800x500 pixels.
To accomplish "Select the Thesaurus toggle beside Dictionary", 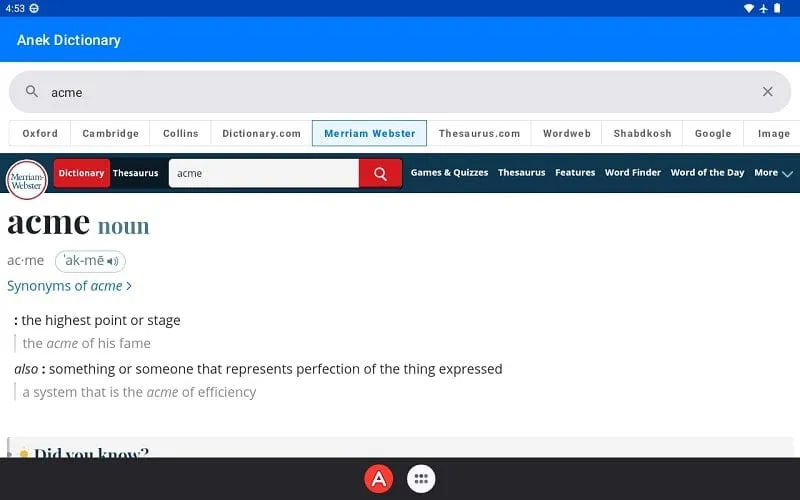I will 136,173.
